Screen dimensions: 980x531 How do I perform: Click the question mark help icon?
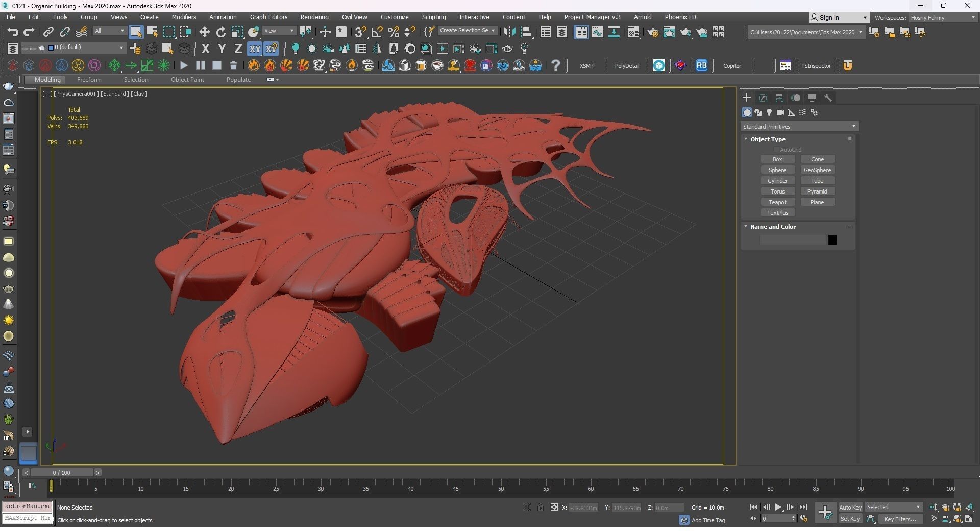(556, 65)
